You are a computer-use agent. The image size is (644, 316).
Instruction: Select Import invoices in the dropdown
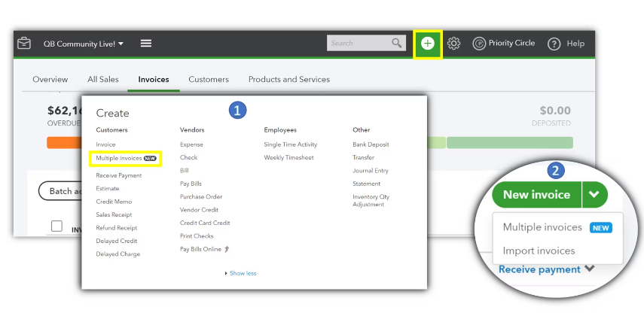(539, 251)
